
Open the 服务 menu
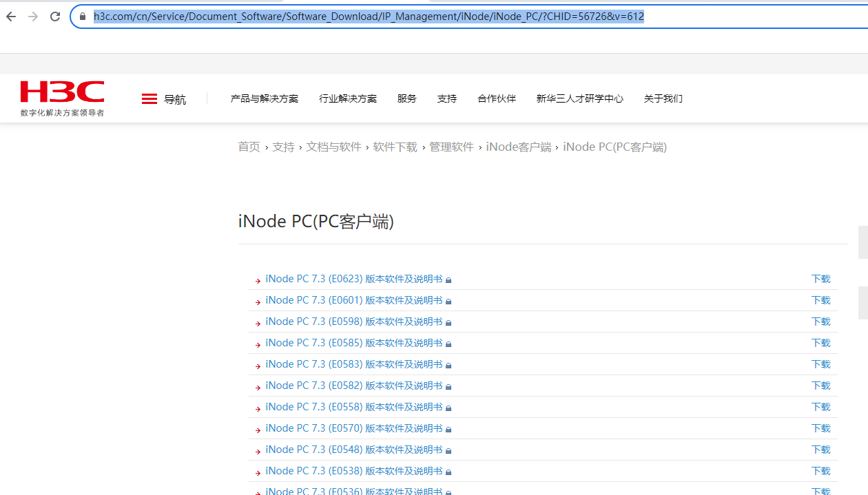(407, 98)
